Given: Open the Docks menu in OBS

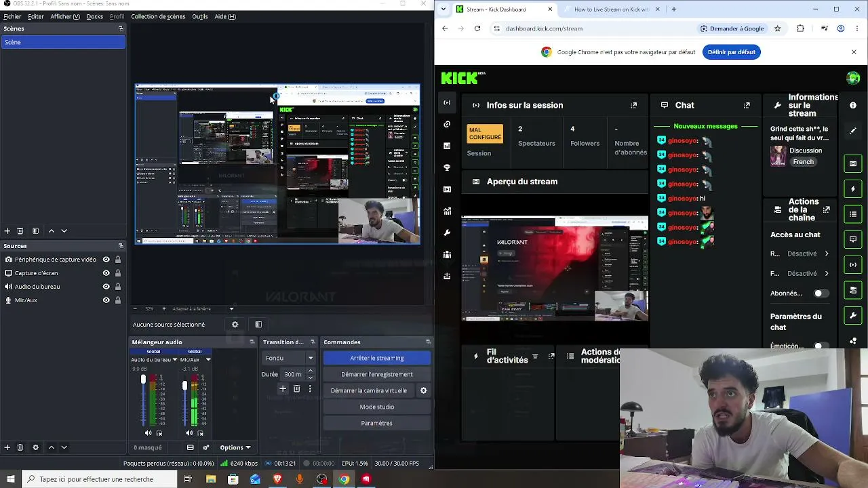Looking at the screenshot, I should pyautogui.click(x=95, y=16).
